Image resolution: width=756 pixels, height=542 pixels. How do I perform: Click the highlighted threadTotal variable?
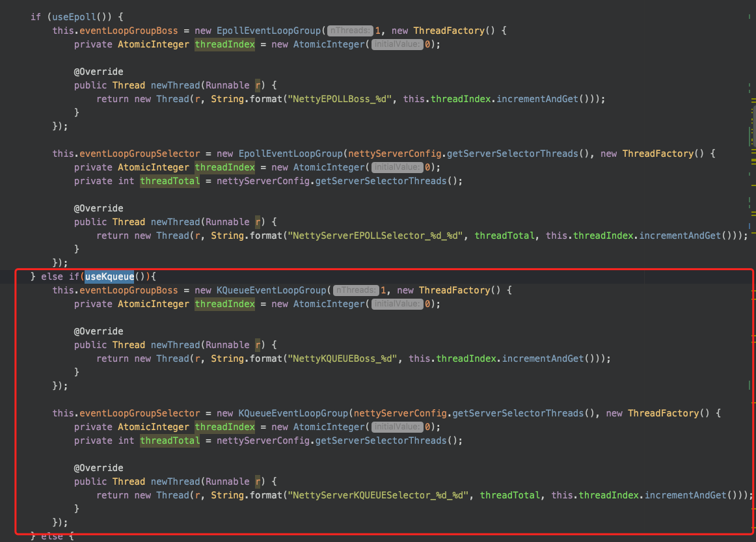click(x=169, y=180)
